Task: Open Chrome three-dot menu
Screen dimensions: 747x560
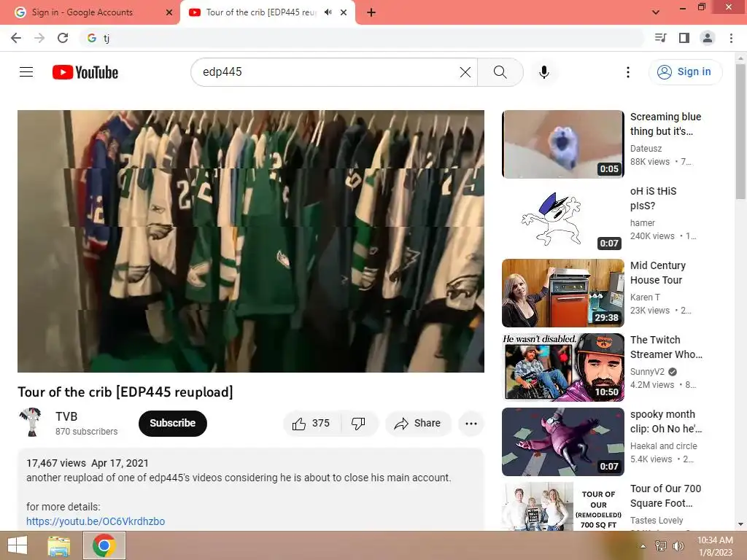Action: coord(731,38)
